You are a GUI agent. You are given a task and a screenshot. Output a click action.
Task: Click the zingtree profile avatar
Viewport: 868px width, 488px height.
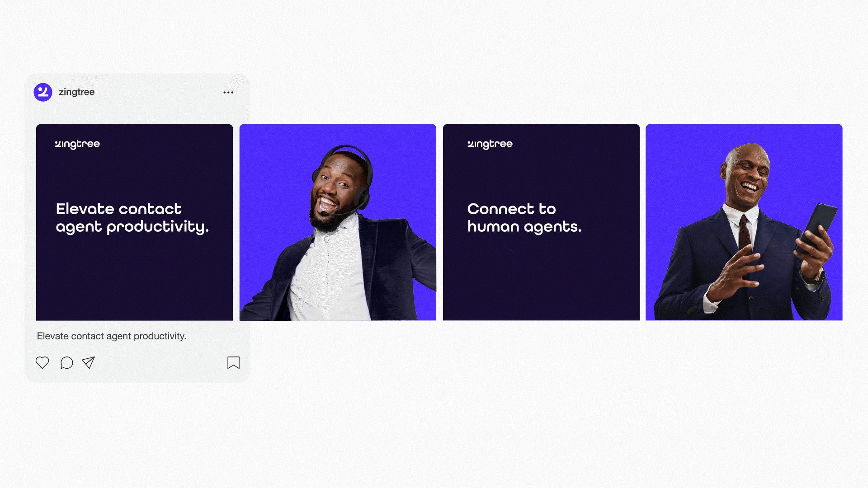tap(43, 92)
